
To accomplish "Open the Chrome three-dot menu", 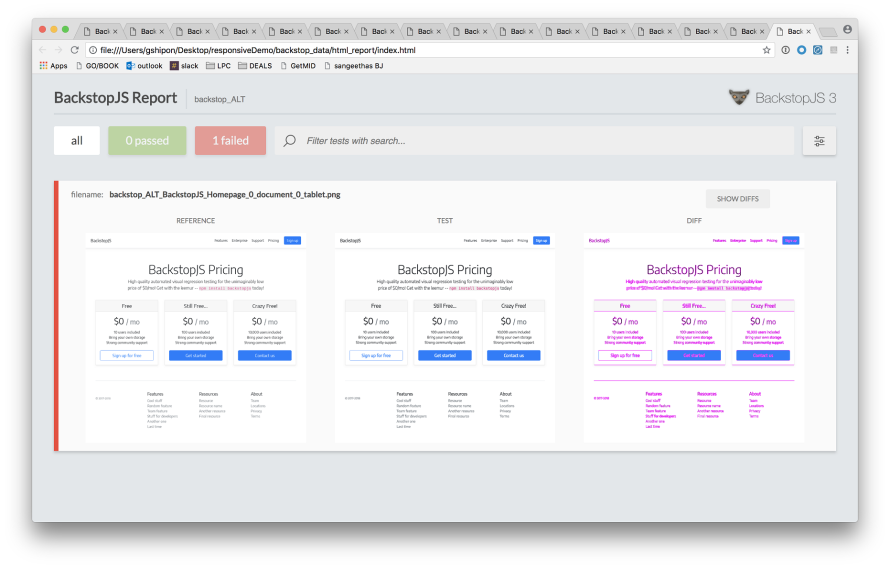I will click(847, 50).
